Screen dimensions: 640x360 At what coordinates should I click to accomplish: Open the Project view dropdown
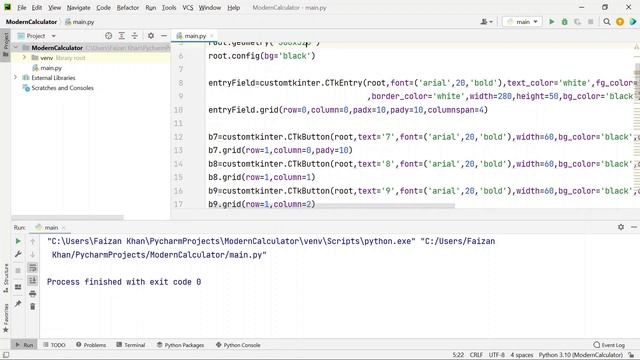tap(36, 36)
